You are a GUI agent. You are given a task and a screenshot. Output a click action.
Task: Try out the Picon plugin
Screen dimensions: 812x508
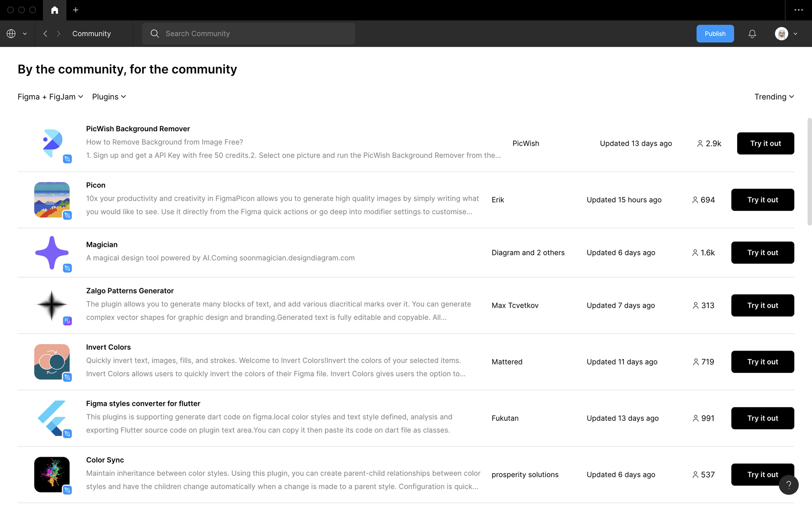tap(763, 199)
